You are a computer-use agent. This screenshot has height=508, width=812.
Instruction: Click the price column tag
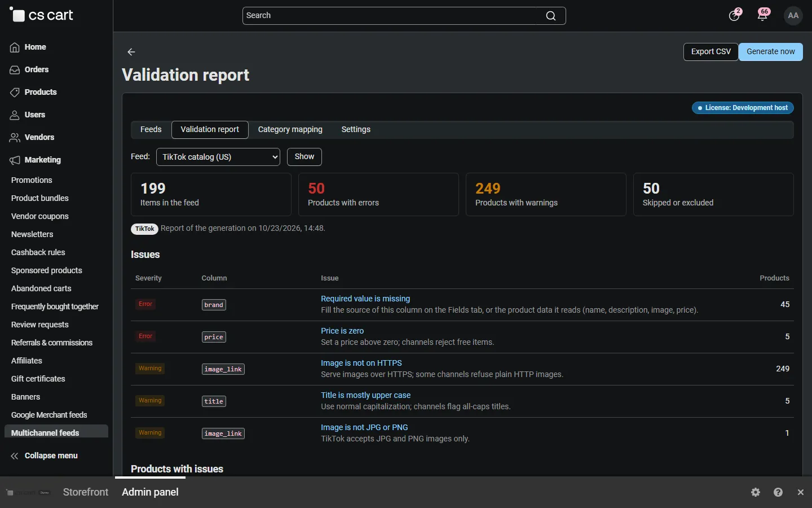tap(214, 337)
